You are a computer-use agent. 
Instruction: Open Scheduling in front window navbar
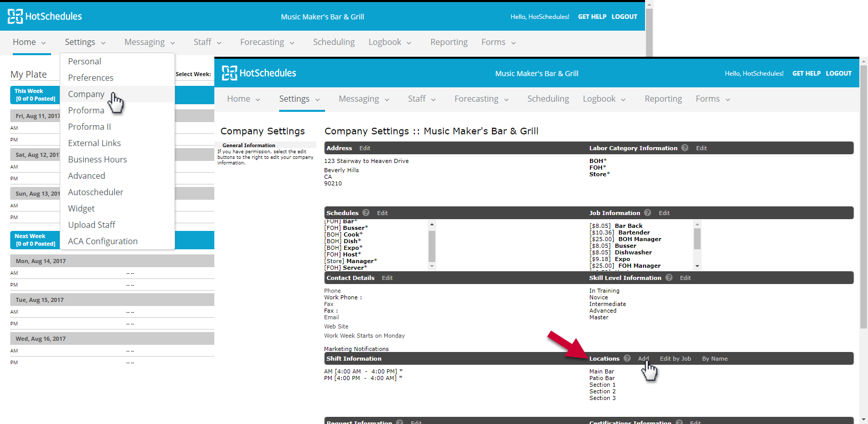548,99
